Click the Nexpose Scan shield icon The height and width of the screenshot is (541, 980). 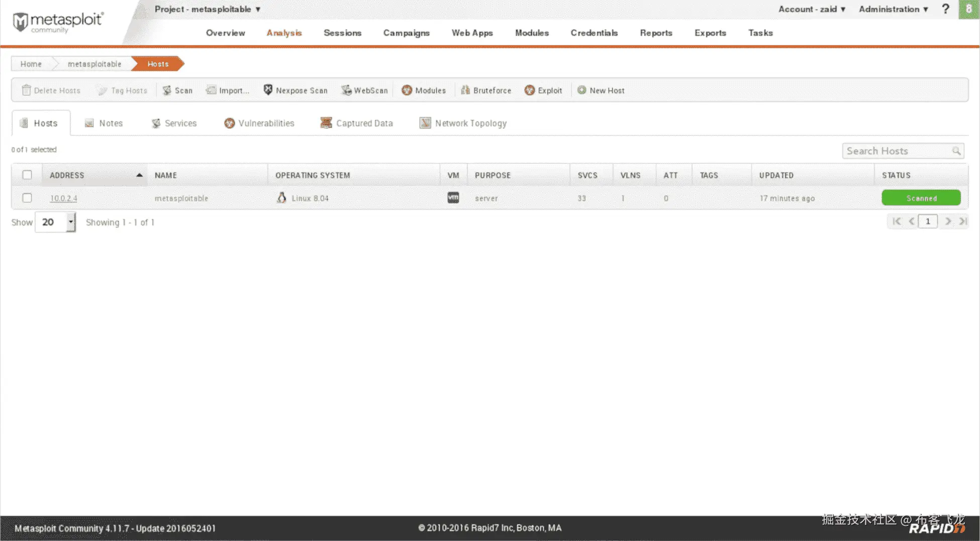pos(268,90)
